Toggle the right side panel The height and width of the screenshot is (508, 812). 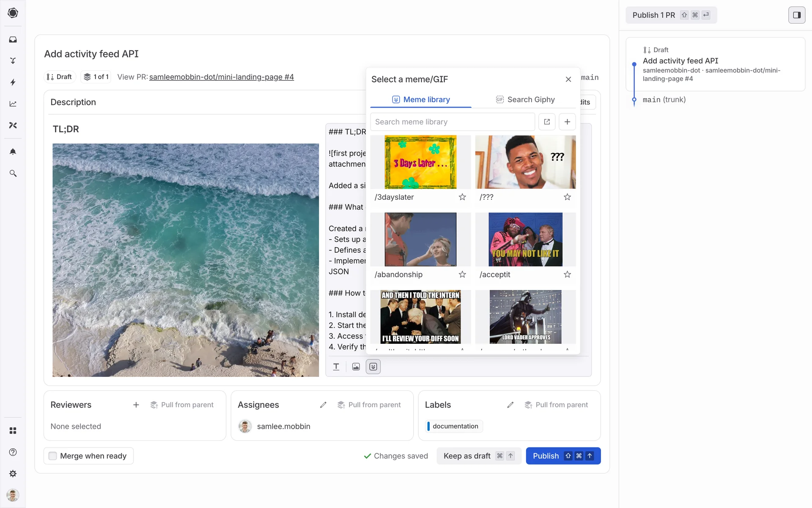coord(797,15)
